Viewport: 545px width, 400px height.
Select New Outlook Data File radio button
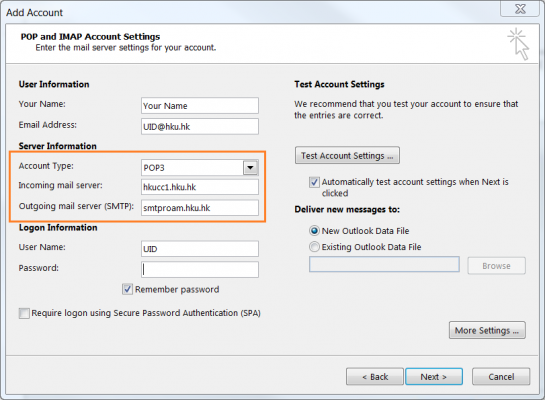pyautogui.click(x=314, y=231)
